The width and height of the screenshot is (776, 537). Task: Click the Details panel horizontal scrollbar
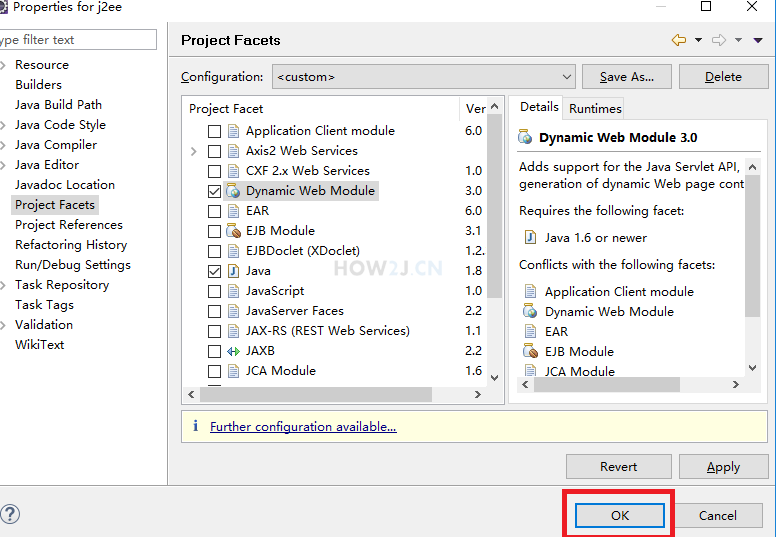point(607,385)
